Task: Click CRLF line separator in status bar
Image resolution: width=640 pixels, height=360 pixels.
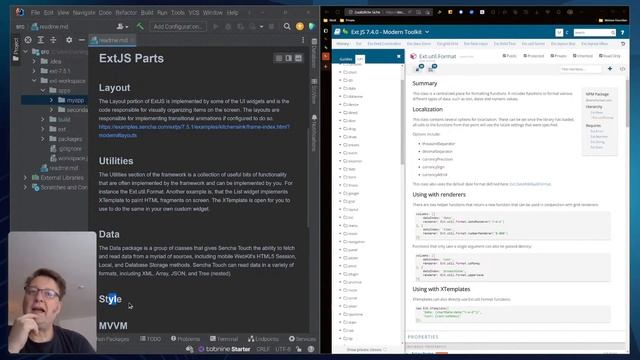Action: click(x=263, y=349)
